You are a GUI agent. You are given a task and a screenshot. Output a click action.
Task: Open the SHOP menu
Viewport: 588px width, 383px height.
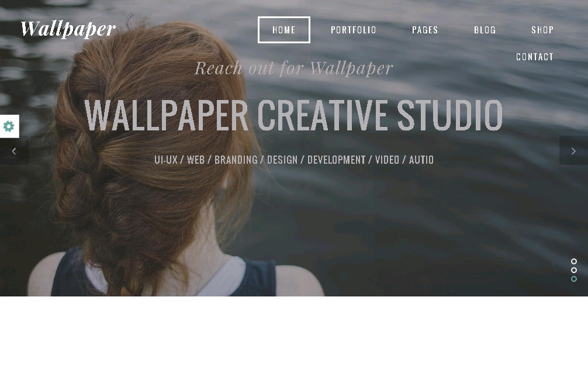point(542,30)
